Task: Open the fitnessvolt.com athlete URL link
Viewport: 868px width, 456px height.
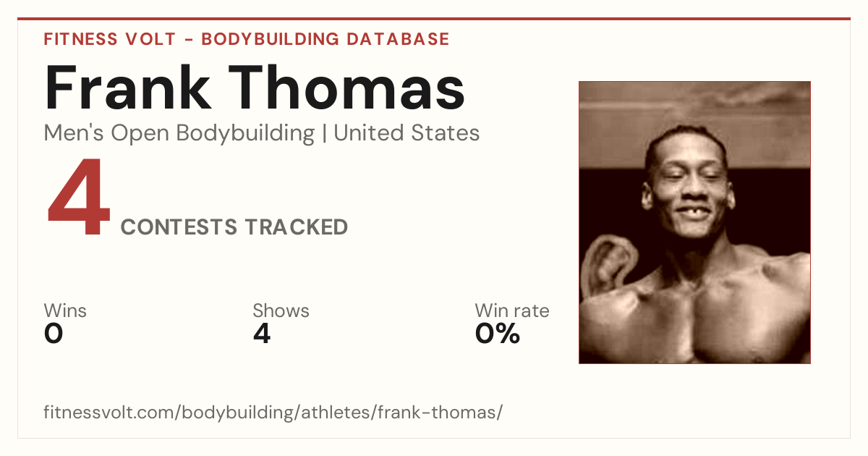Action: click(273, 413)
